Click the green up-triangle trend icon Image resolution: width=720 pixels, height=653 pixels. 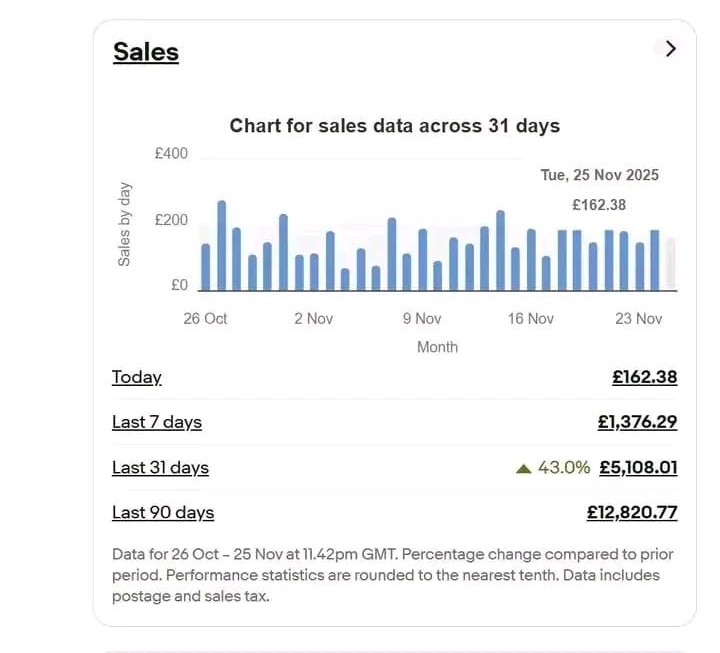coord(523,468)
